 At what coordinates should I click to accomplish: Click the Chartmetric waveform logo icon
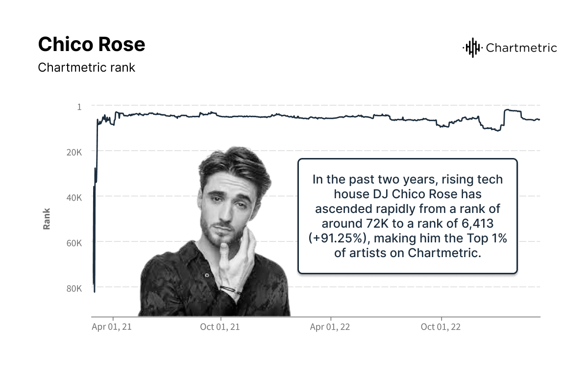coord(471,48)
